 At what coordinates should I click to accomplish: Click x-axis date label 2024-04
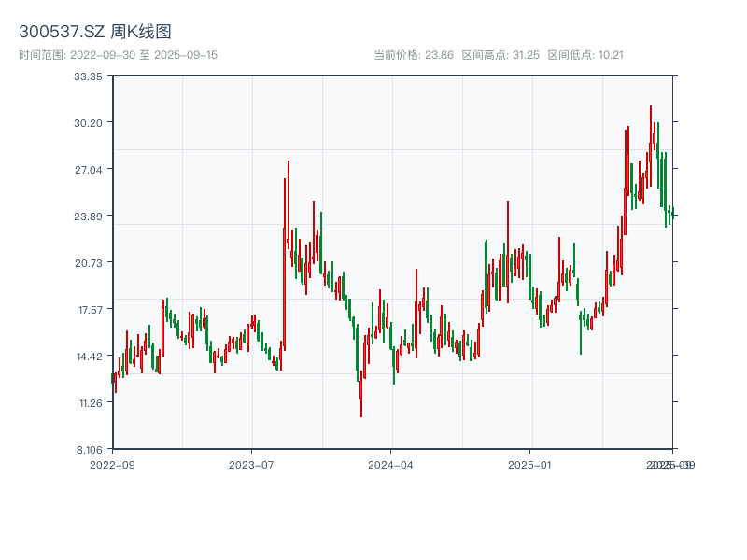(390, 465)
